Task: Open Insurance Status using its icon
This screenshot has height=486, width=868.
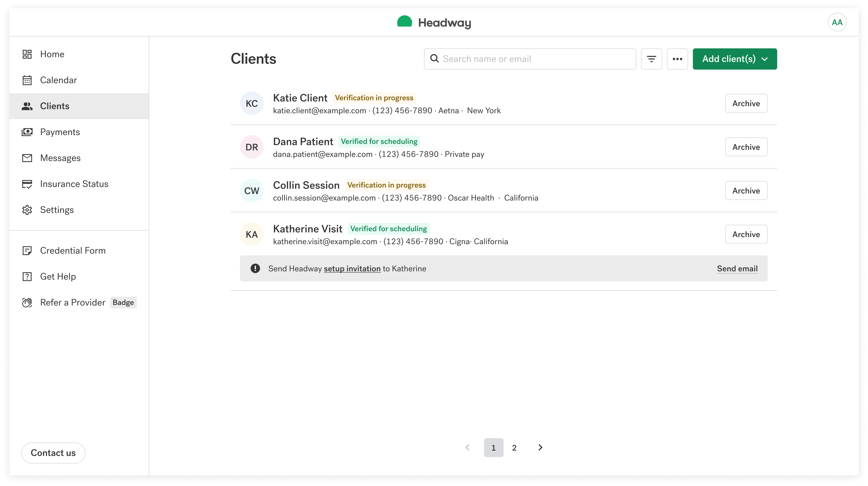Action: 27,184
